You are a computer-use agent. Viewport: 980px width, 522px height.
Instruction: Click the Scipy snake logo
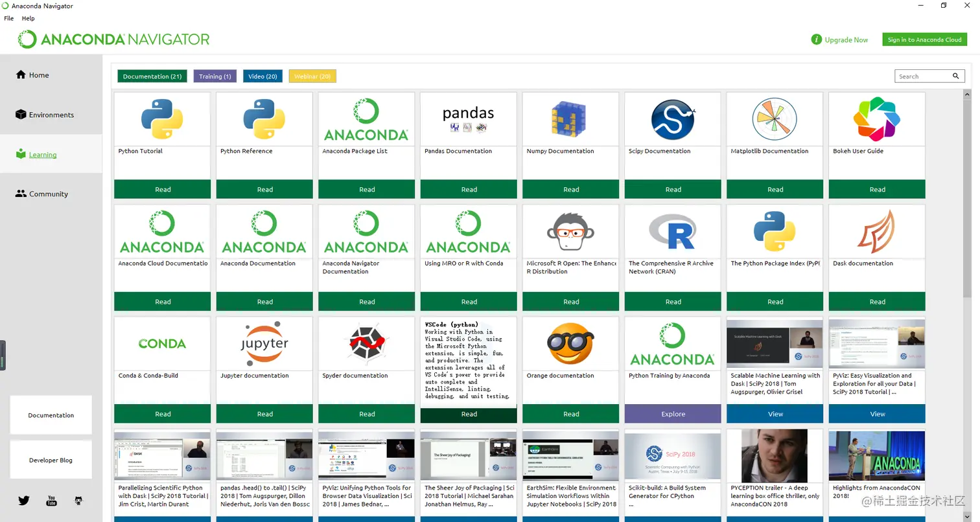[x=673, y=120]
